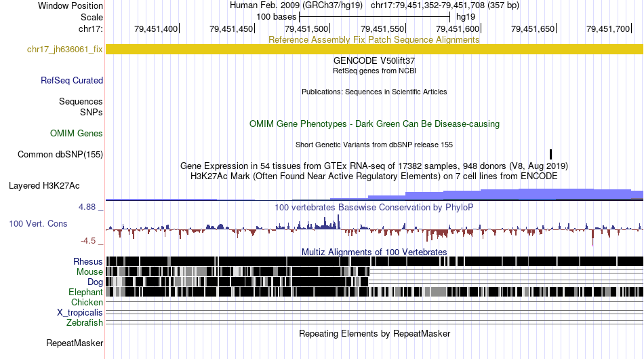Click the yellow fix patch alignment bar

coord(374,49)
